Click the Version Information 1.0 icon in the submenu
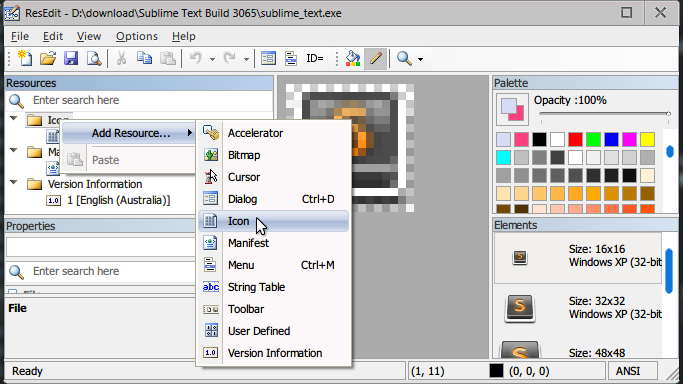This screenshot has width=683, height=384. click(211, 353)
